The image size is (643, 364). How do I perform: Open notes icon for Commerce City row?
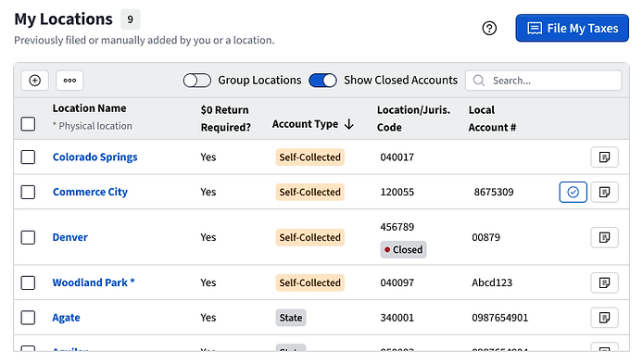point(604,192)
